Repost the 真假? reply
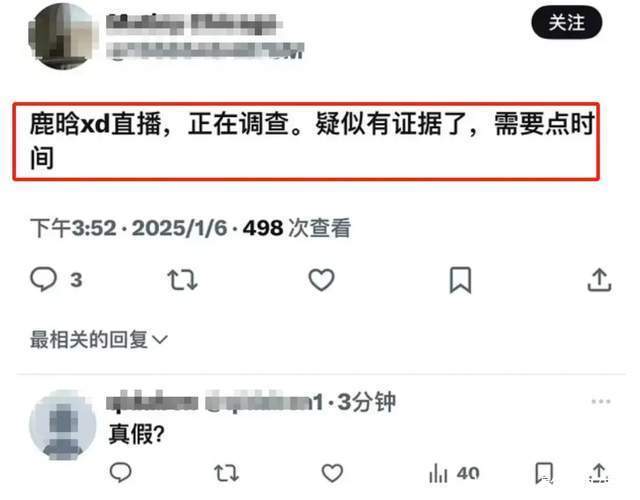 tap(227, 473)
